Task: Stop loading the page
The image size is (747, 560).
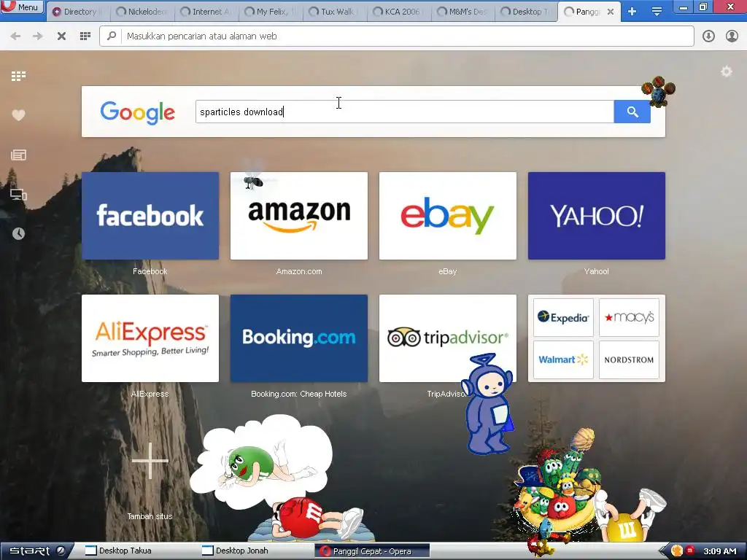Action: pyautogui.click(x=61, y=36)
